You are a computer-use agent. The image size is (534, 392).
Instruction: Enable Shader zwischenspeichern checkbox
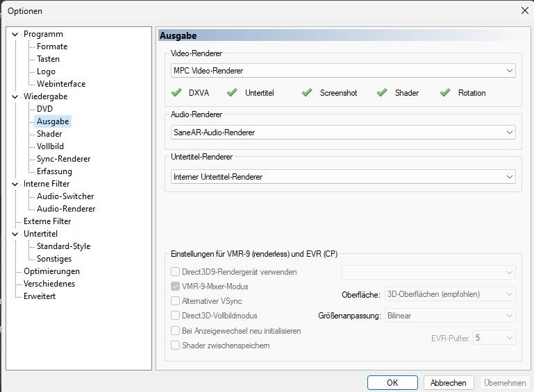[x=176, y=346]
